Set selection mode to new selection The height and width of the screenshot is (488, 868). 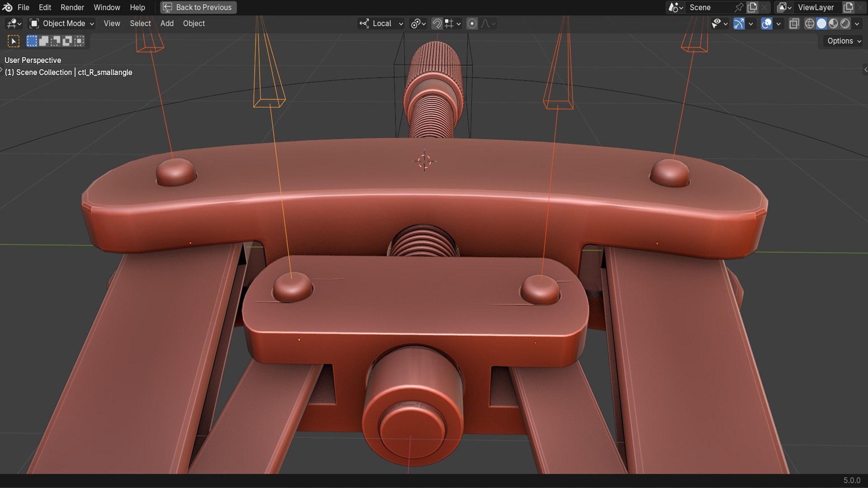(x=32, y=41)
